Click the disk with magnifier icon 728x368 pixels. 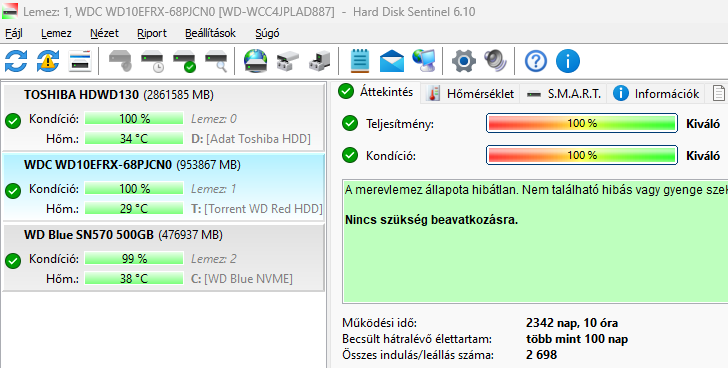click(216, 61)
